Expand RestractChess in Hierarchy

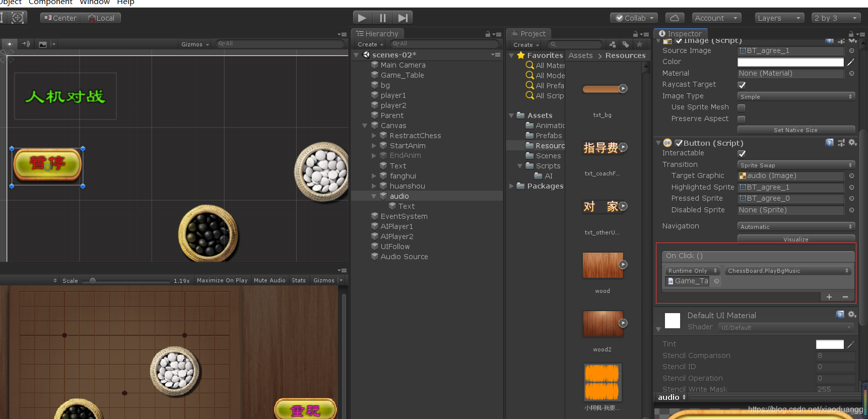pyautogui.click(x=374, y=136)
